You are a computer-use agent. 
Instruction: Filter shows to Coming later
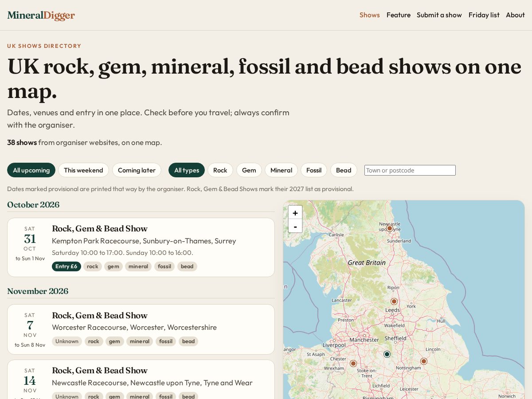click(x=137, y=170)
